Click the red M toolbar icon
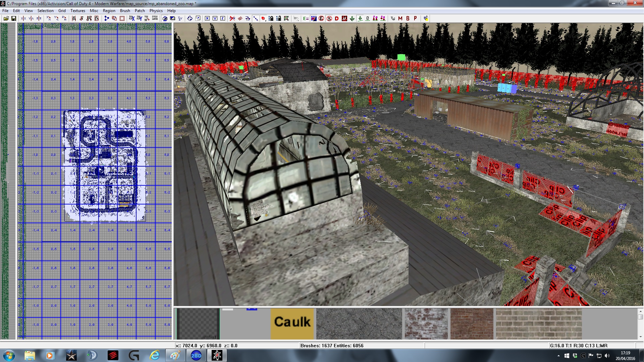Screen dimensions: 644x362 pyautogui.click(x=400, y=18)
